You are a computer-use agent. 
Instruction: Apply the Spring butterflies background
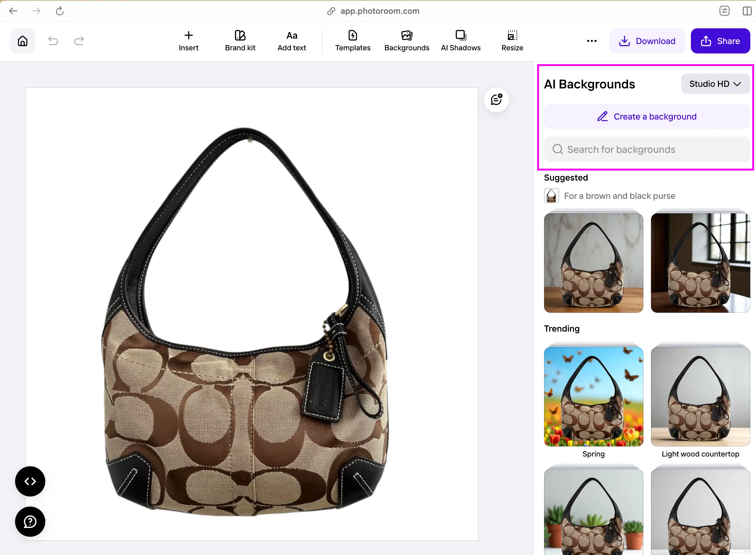pos(593,397)
